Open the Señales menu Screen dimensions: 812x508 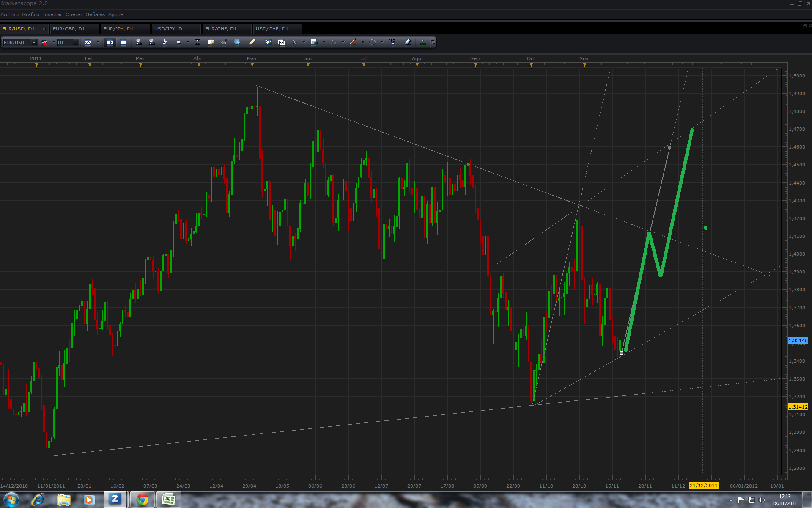click(x=95, y=14)
